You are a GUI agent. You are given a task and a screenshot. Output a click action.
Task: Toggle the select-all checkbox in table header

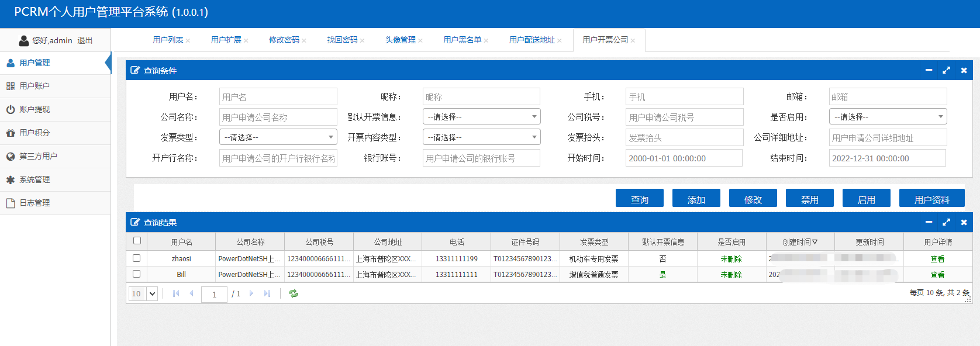137,240
